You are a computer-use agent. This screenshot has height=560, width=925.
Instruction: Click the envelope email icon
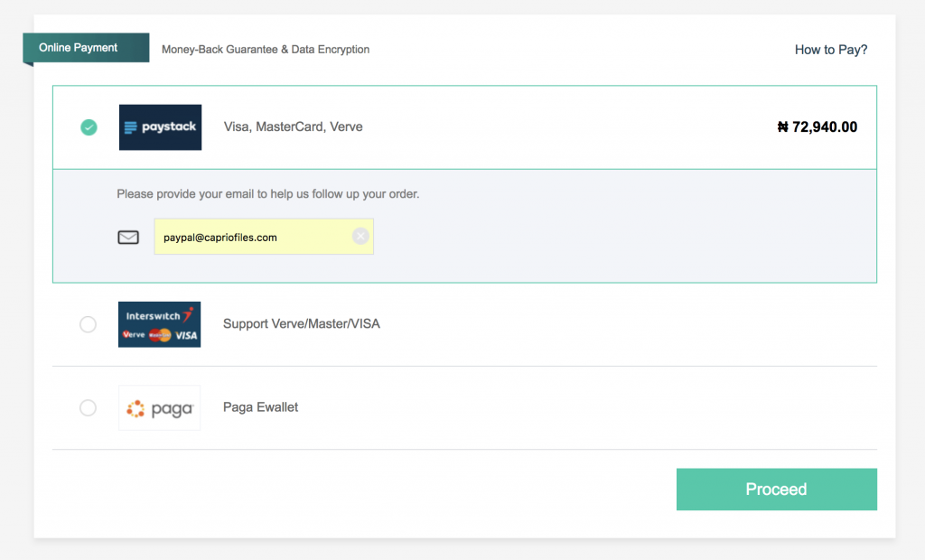128,238
